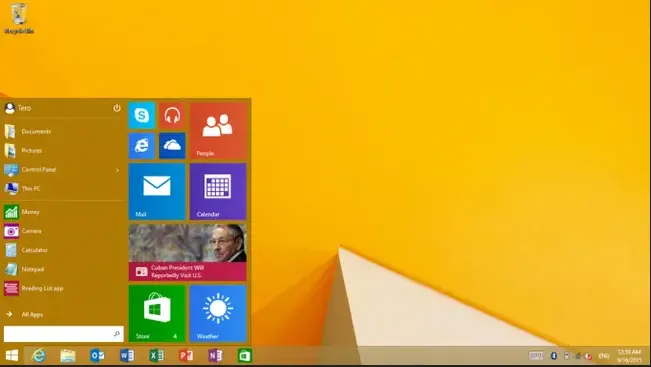Open the Calendar tile
The height and width of the screenshot is (367, 651).
point(218,191)
